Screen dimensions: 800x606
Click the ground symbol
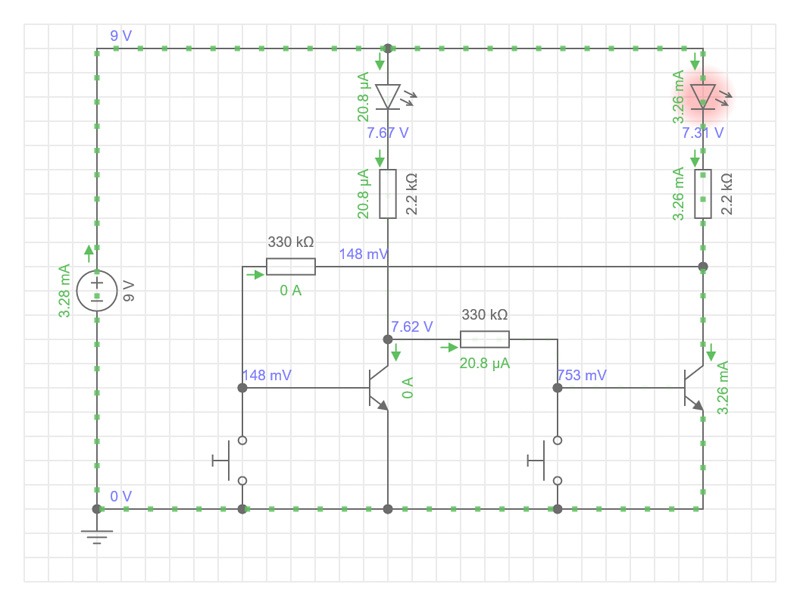[x=97, y=536]
